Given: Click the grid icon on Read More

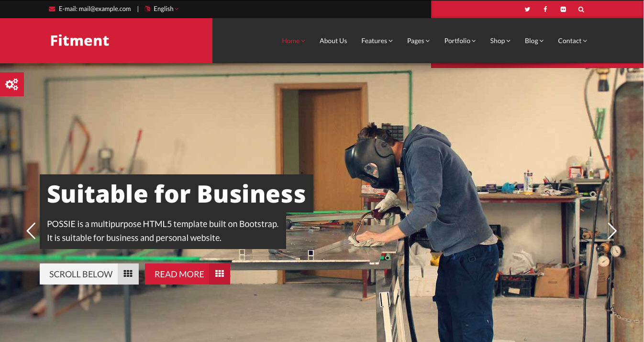Looking at the screenshot, I should click(x=220, y=274).
